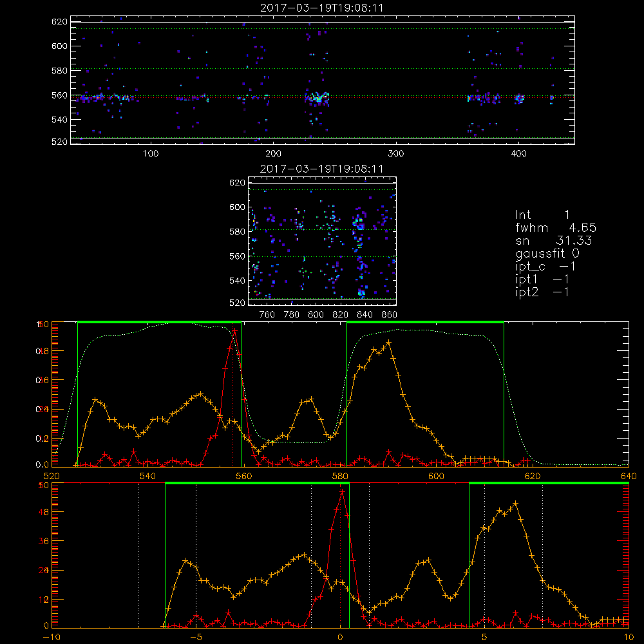This screenshot has height=644, width=644.
Task: Click the thick green bar spanning 581–614 in upper profile
Action: click(425, 322)
